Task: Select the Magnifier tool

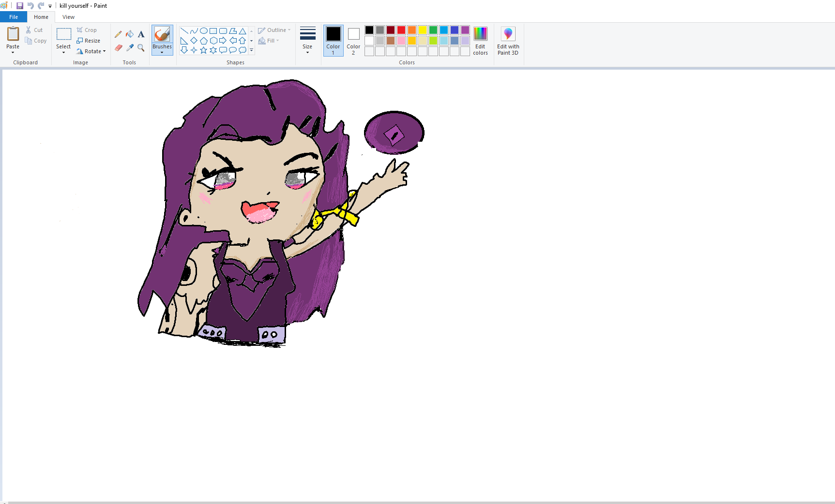Action: coord(141,48)
